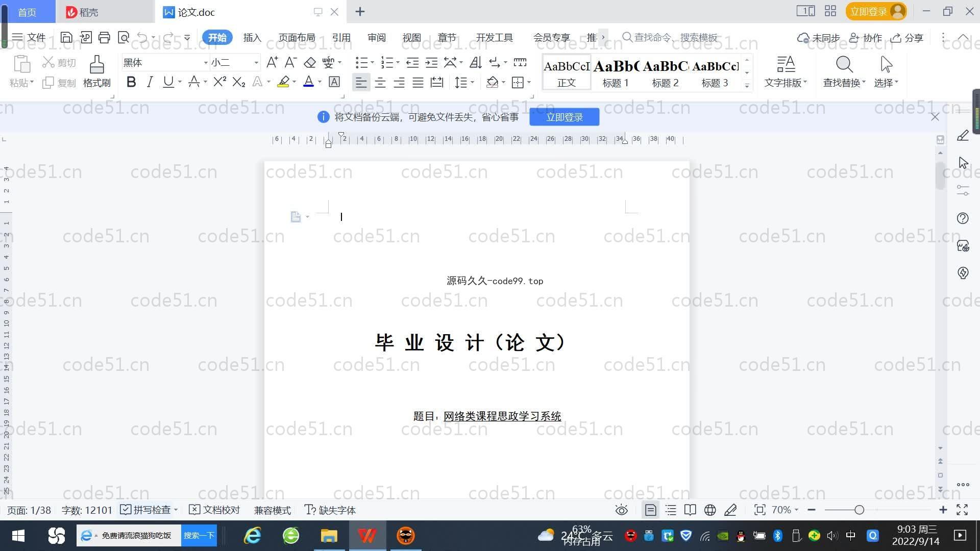Click Document Proofreading in status bar
The image size is (980, 551).
(214, 510)
